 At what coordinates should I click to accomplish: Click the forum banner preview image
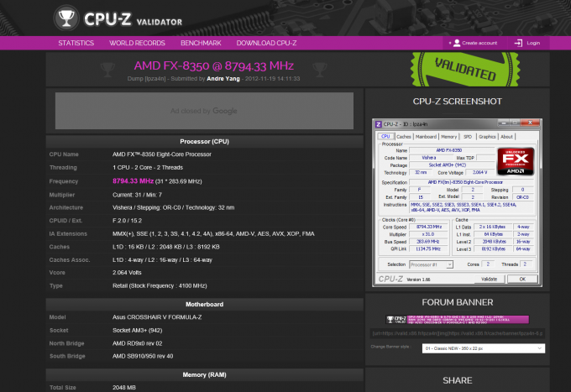click(458, 320)
